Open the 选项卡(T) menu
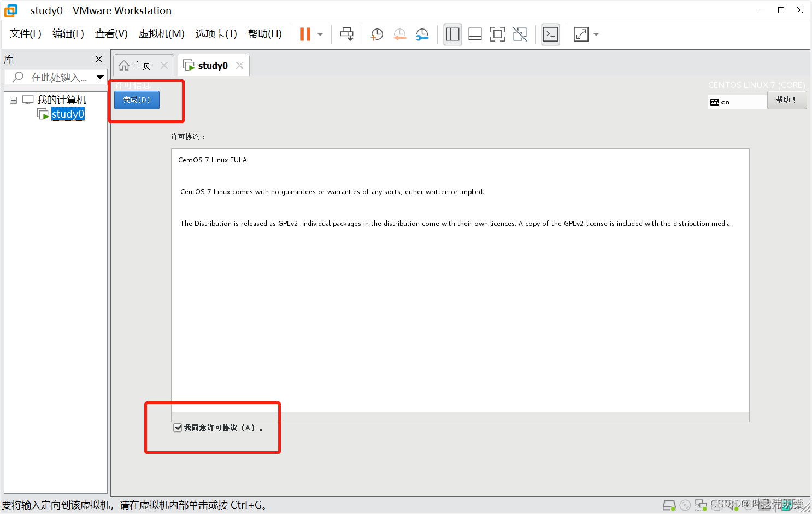Viewport: 812px width, 514px height. [x=216, y=34]
